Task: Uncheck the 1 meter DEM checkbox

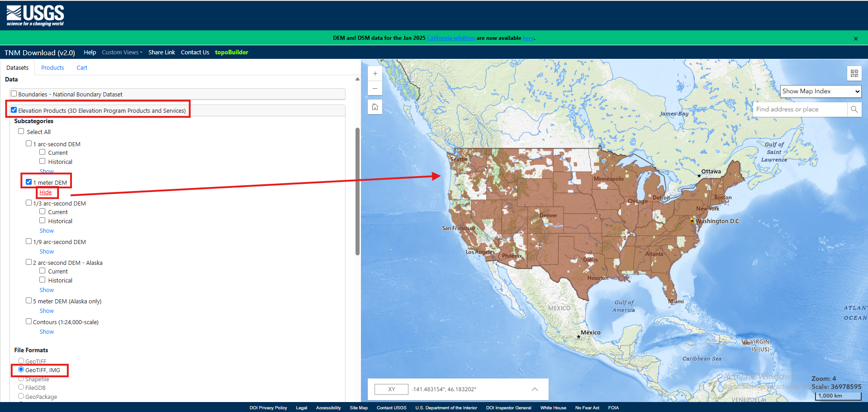Action: (29, 182)
